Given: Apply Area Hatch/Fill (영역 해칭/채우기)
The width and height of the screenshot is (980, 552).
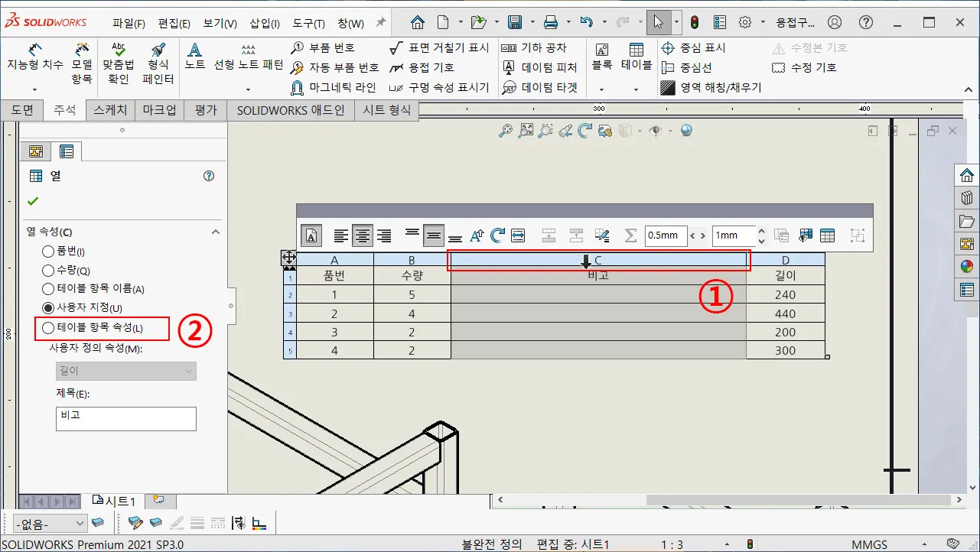Looking at the screenshot, I should tap(711, 87).
